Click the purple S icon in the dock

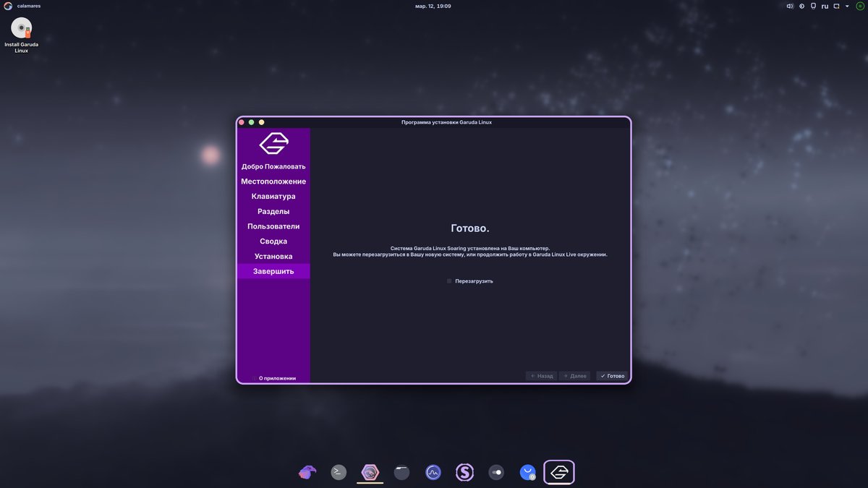pos(464,473)
